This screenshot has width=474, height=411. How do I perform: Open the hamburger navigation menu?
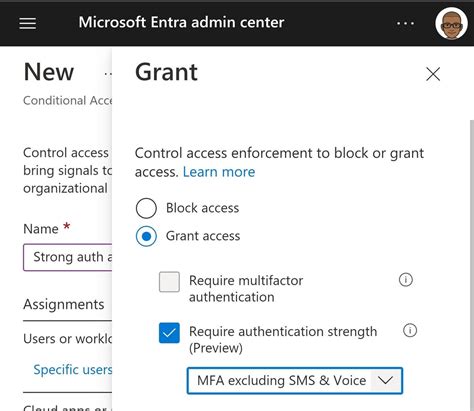click(28, 23)
